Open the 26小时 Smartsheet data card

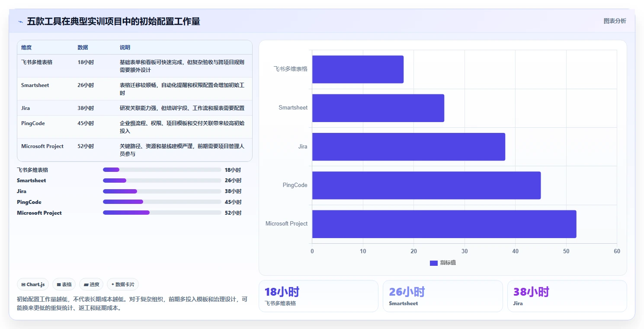442,296
